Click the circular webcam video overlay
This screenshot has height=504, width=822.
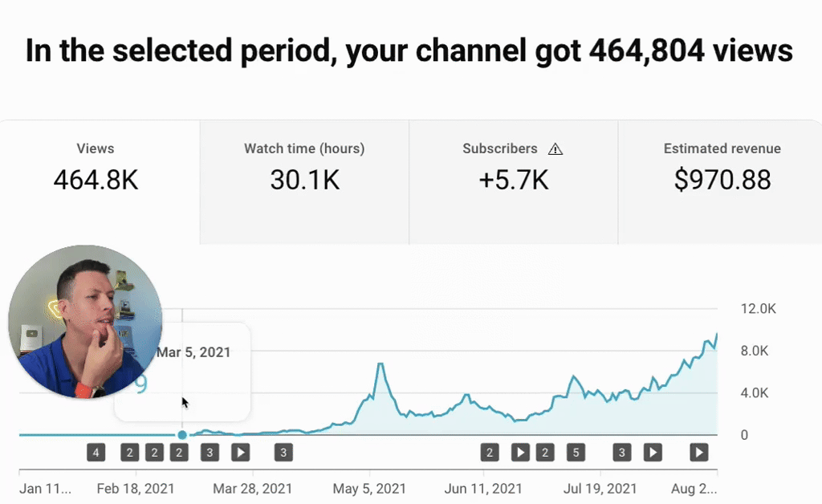click(85, 322)
